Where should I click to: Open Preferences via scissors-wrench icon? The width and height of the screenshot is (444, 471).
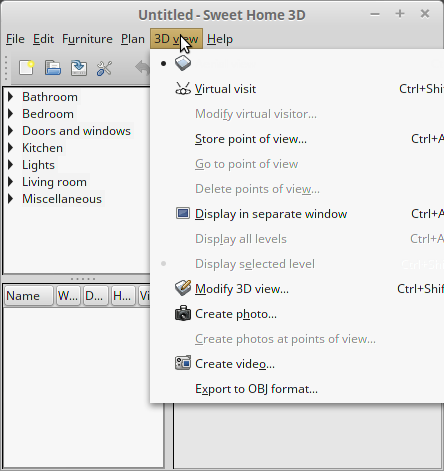point(104,68)
